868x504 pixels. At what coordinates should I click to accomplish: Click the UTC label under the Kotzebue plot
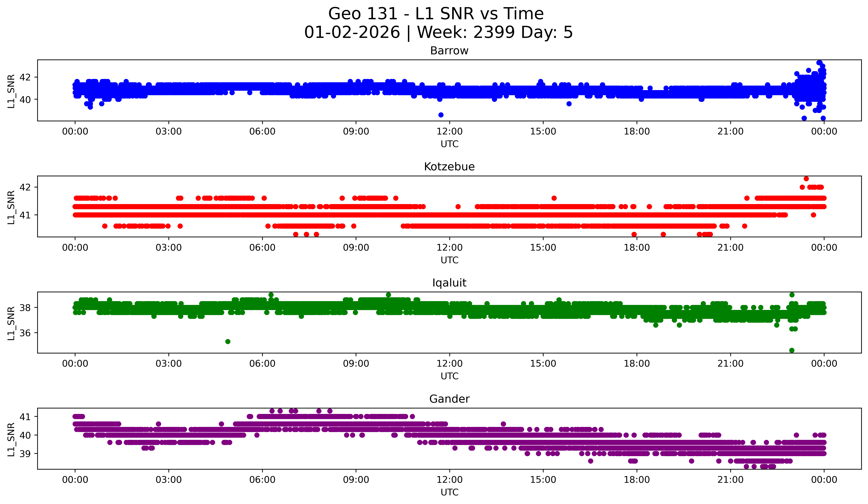pos(450,260)
